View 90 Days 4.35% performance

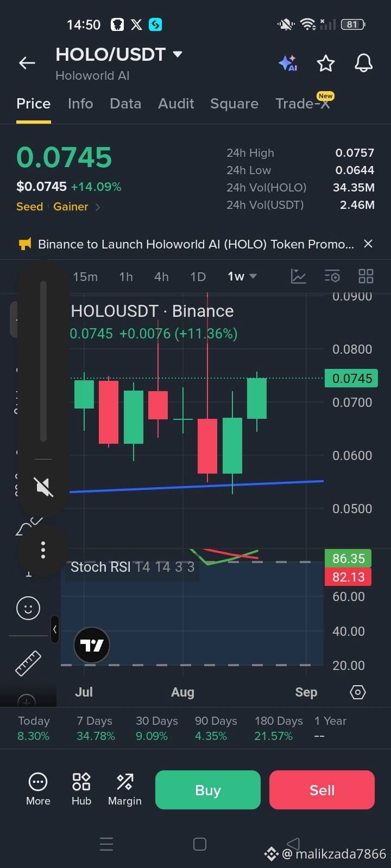[216, 729]
